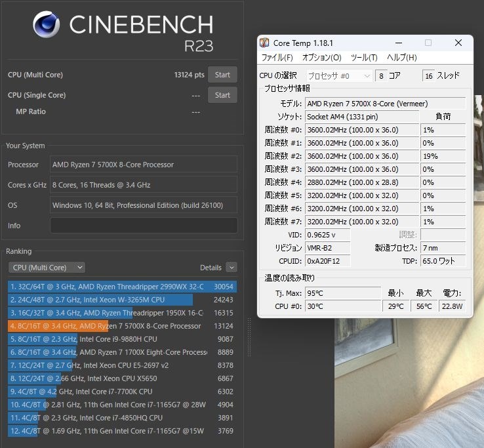This screenshot has width=484, height=448.
Task: Click the CPUID value 0xA20F12
Action: (x=327, y=261)
